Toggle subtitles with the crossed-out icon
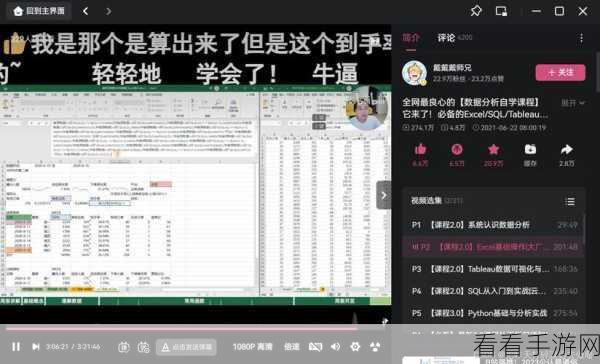The height and width of the screenshot is (364, 600). click(315, 347)
